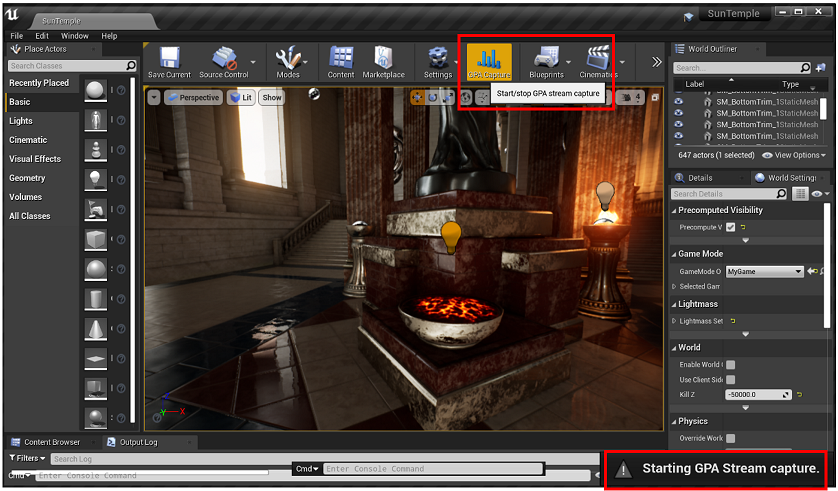Select the All Classes category
Viewport: 838px width, 491px height.
tap(29, 216)
